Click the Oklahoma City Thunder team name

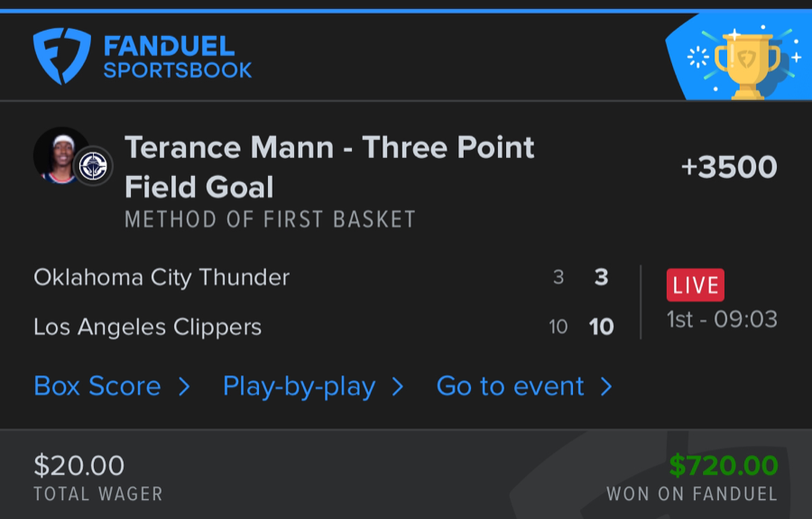[x=161, y=277]
